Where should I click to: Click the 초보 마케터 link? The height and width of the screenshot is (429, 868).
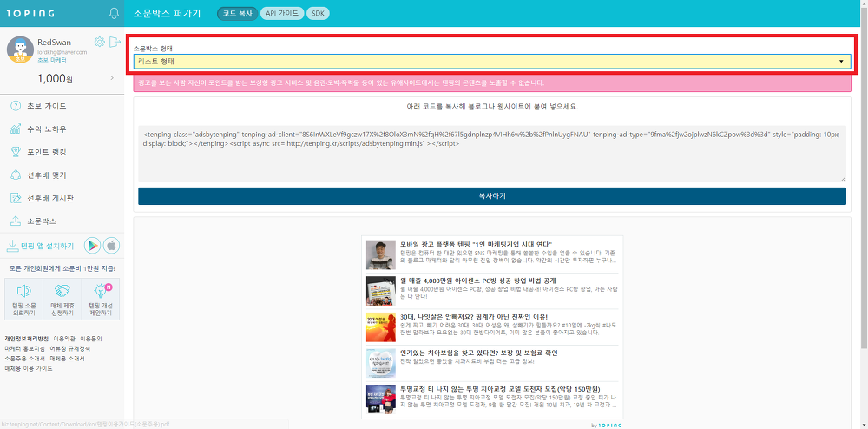coord(51,59)
